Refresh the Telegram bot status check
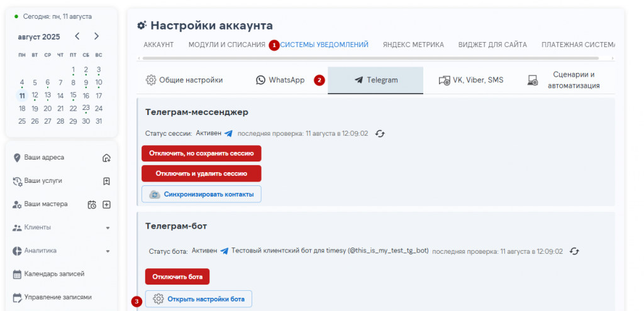Viewport: 644px width, 311px height. (574, 251)
